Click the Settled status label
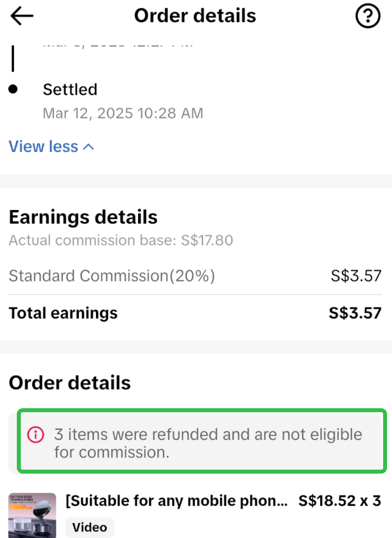The image size is (392, 538). click(x=70, y=90)
